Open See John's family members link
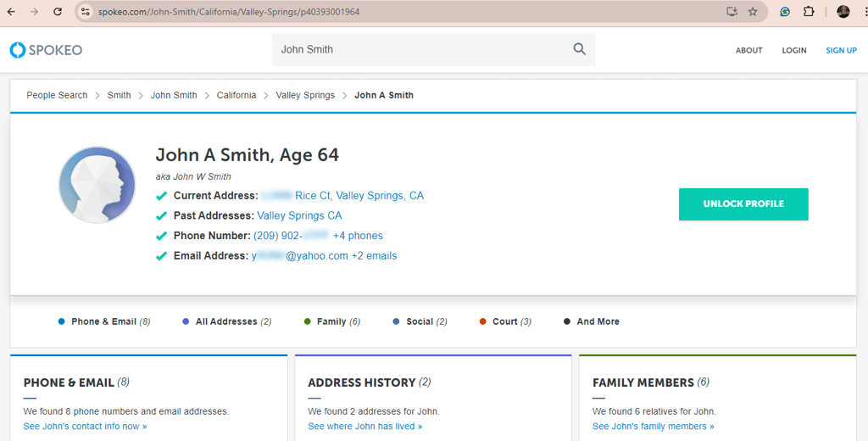Viewport: 868px width, 441px height. 654,426
